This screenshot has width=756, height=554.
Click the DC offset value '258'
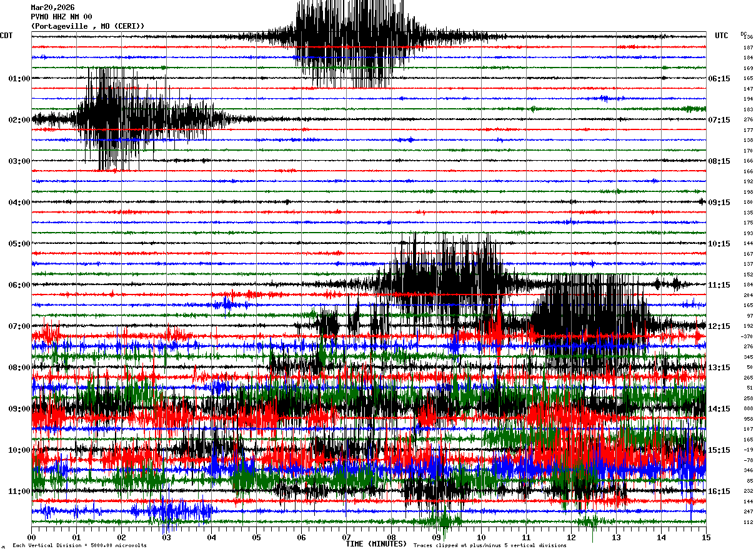[x=749, y=398]
